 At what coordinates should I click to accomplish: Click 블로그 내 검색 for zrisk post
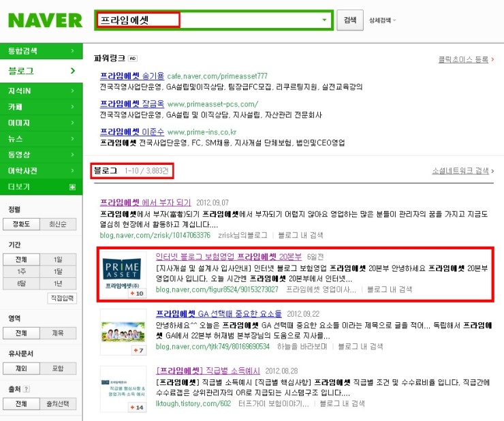(x=300, y=236)
